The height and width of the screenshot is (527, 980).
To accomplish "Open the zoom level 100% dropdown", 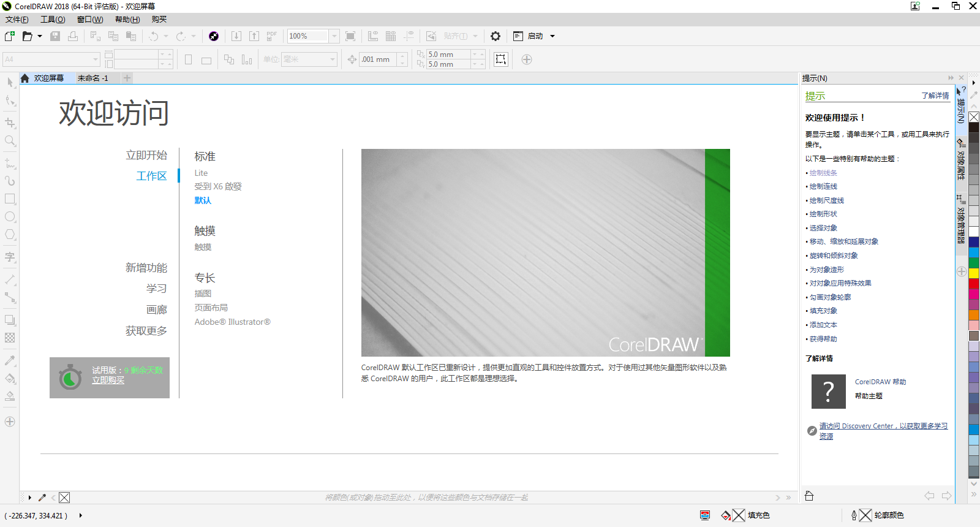I will [334, 36].
